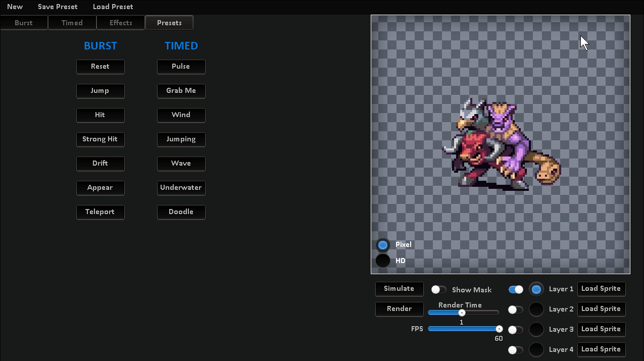This screenshot has height=361, width=644.
Task: Toggle the Show Mask switch
Action: pyautogui.click(x=439, y=290)
